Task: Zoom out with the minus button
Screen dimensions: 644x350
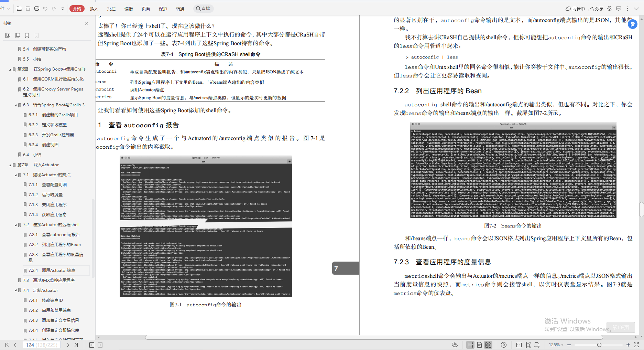Action: click(x=569, y=345)
